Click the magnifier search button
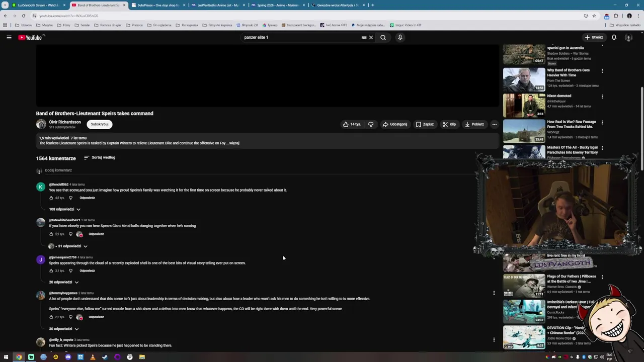Image resolution: width=644 pixels, height=362 pixels. pyautogui.click(x=383, y=37)
